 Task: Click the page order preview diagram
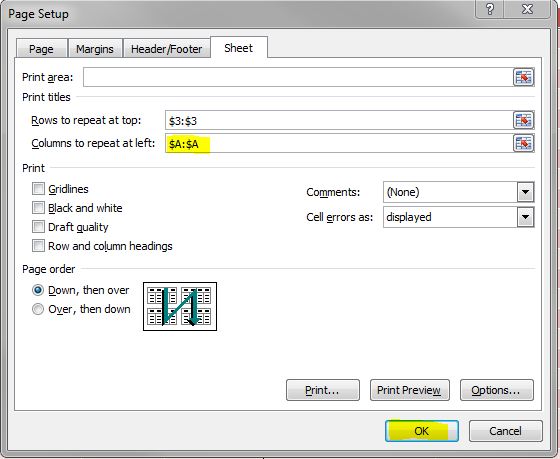pyautogui.click(x=180, y=306)
